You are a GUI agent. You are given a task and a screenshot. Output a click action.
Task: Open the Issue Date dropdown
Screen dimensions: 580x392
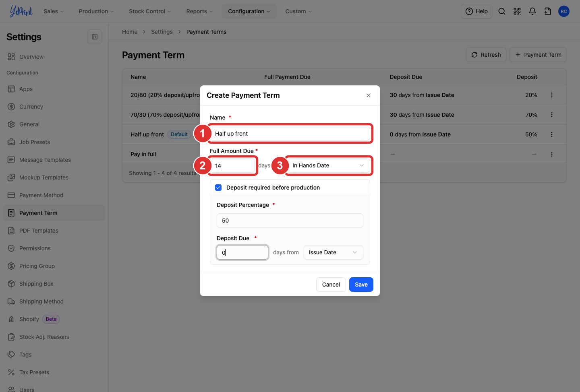point(333,252)
